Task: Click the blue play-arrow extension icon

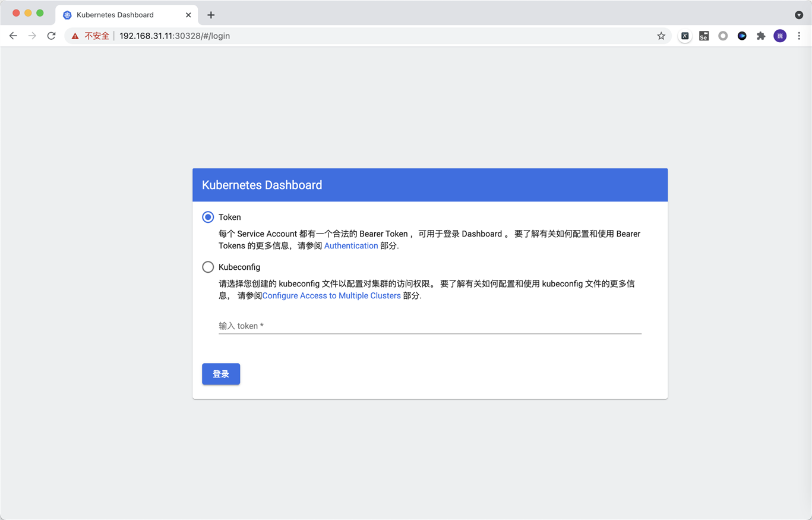Action: tap(742, 36)
